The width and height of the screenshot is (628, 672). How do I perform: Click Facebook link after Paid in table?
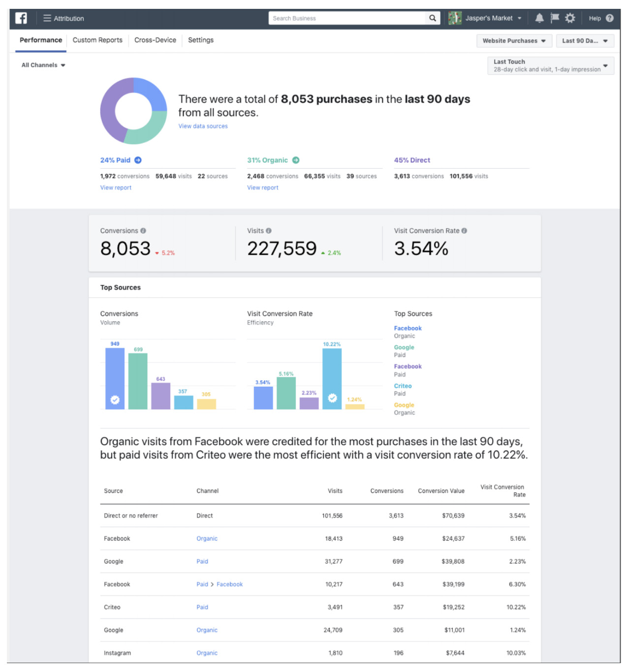pos(229,584)
